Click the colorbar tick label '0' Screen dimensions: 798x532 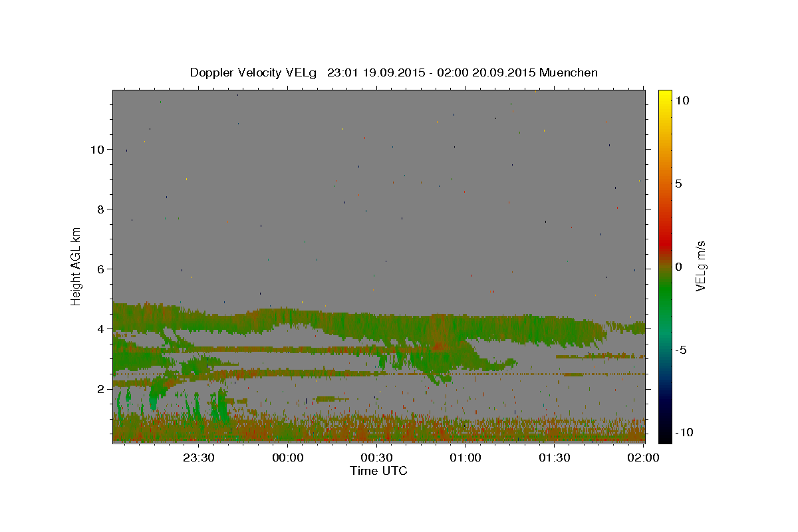[678, 267]
